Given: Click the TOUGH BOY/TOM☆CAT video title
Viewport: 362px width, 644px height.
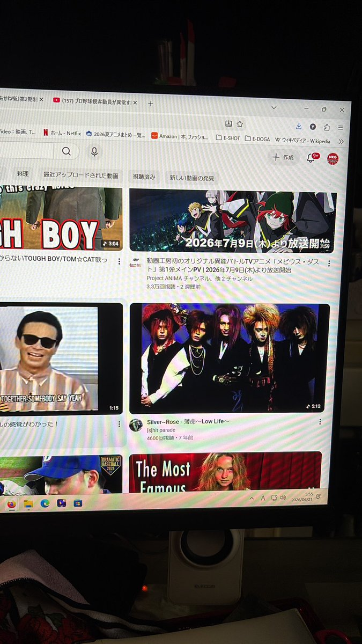Looking at the screenshot, I should point(54,259).
